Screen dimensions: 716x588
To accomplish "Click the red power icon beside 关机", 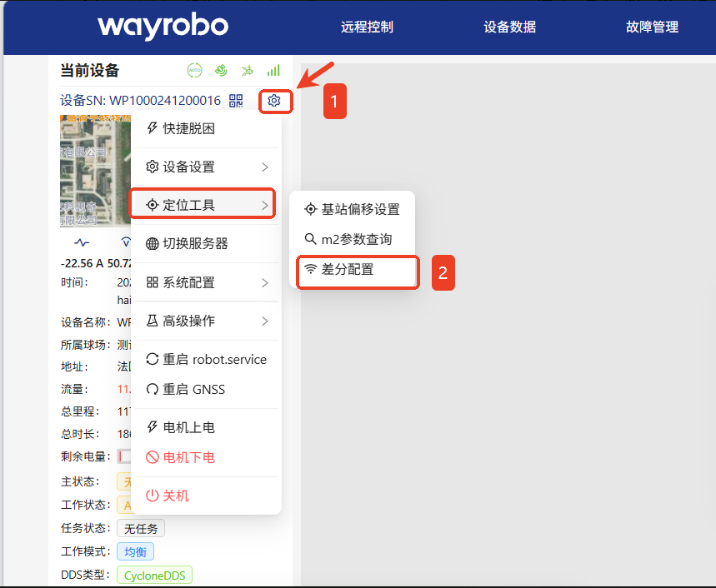I will click(152, 496).
